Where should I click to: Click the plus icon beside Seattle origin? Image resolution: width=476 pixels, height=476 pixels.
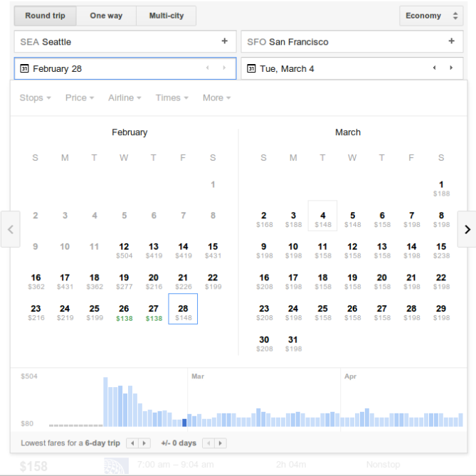225,41
